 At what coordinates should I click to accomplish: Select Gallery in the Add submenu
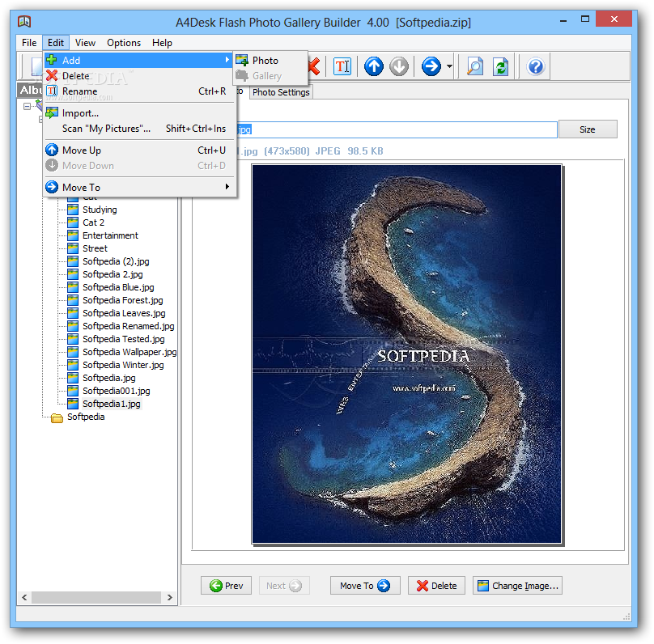[x=270, y=76]
